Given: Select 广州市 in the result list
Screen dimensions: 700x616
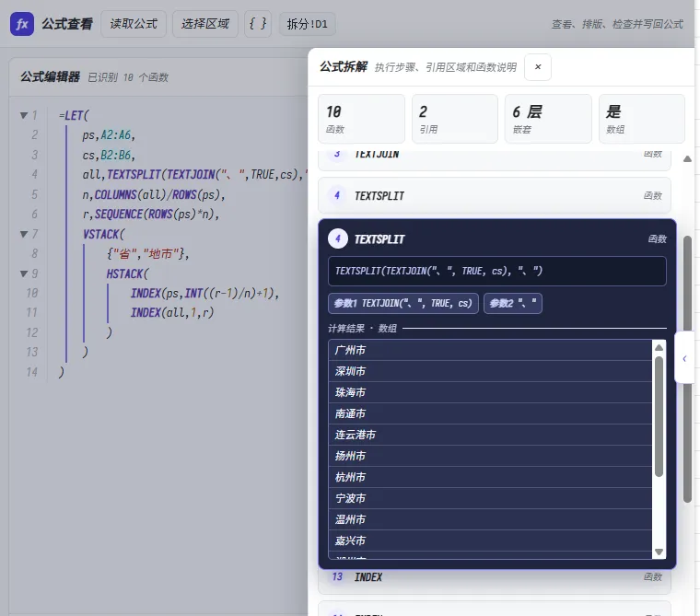Looking at the screenshot, I should click(490, 350).
